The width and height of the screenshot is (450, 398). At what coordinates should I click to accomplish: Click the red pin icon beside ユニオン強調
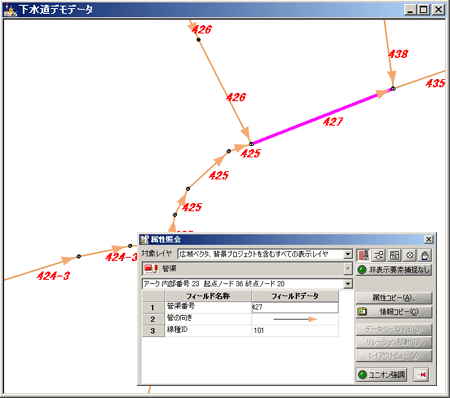[x=422, y=375]
